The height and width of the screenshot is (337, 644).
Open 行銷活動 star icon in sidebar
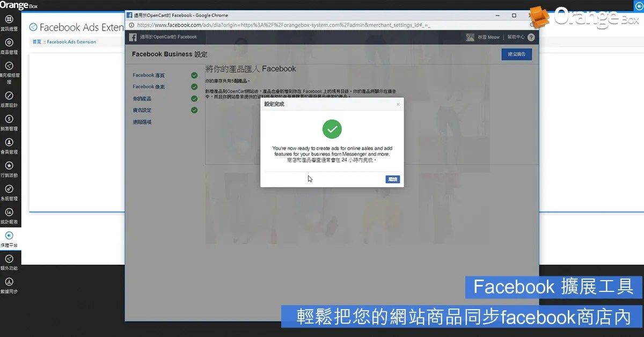tap(9, 165)
